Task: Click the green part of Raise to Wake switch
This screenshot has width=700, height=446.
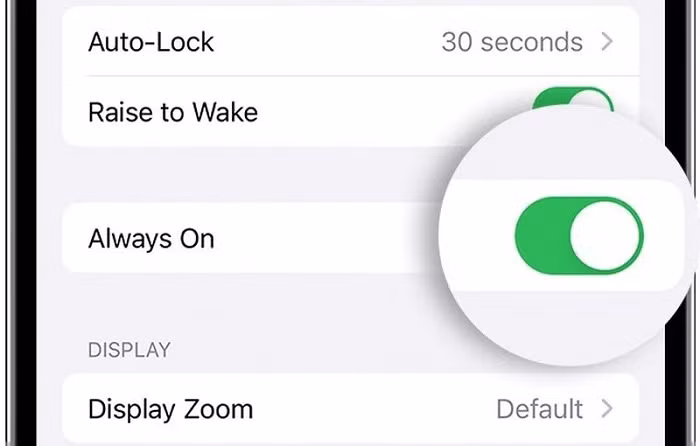Action: pos(550,98)
